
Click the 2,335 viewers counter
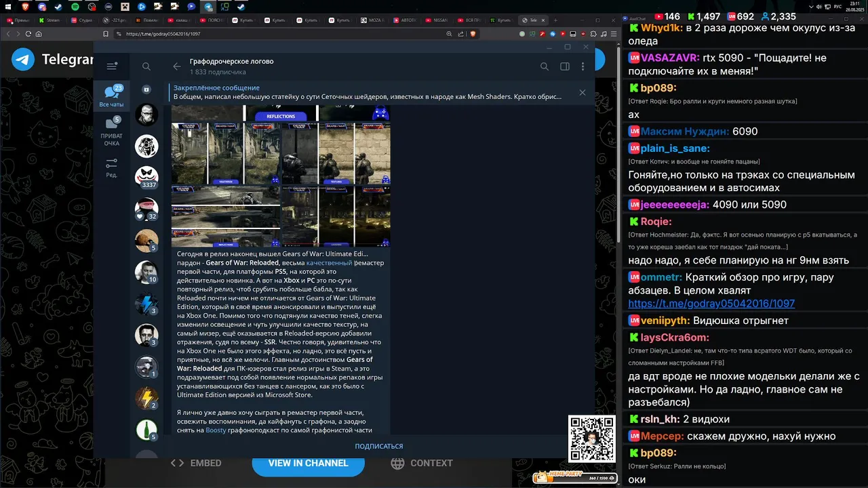click(777, 16)
